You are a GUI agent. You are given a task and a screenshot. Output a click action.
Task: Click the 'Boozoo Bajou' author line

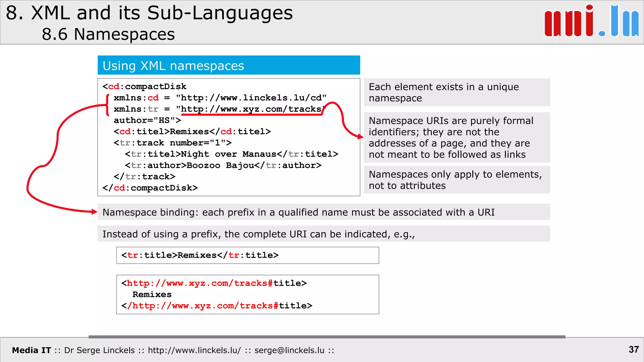click(x=223, y=165)
